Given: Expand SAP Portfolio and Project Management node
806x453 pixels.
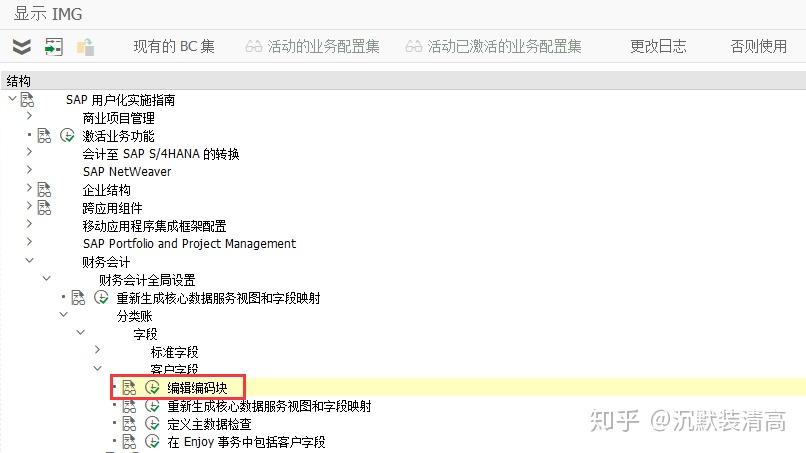Looking at the screenshot, I should 29,242.
